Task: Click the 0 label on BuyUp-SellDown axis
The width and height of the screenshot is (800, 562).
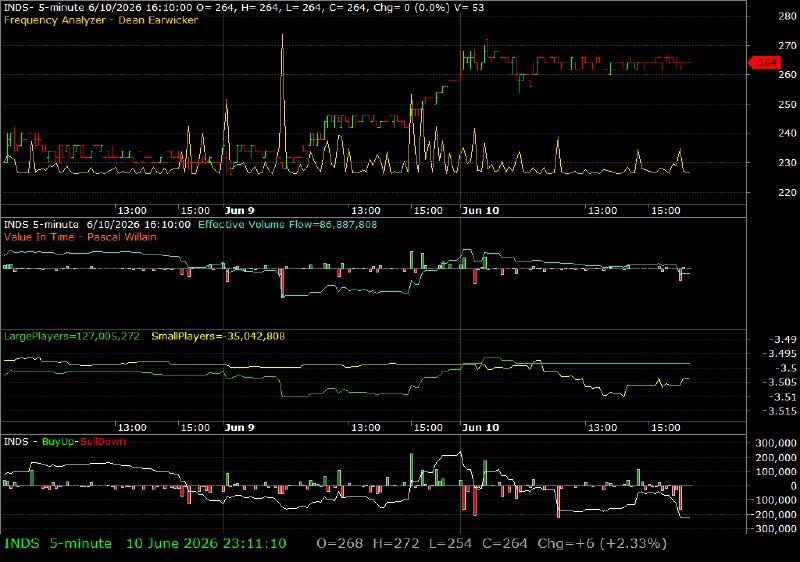Action: point(793,486)
